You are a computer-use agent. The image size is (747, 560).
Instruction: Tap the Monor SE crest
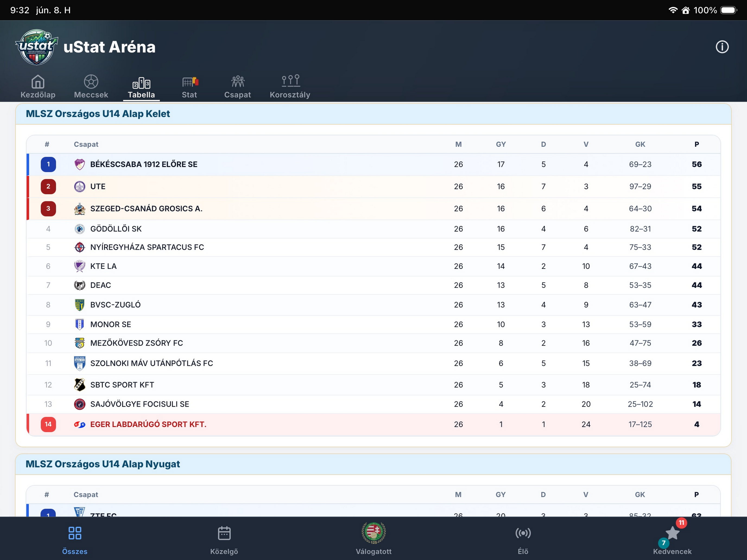point(80,324)
